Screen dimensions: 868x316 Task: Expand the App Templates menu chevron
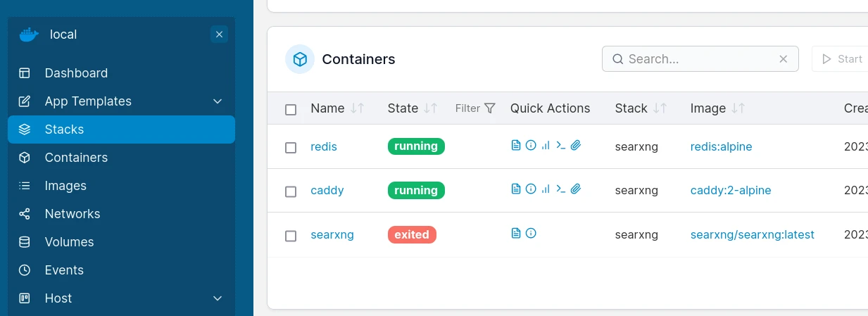point(218,101)
